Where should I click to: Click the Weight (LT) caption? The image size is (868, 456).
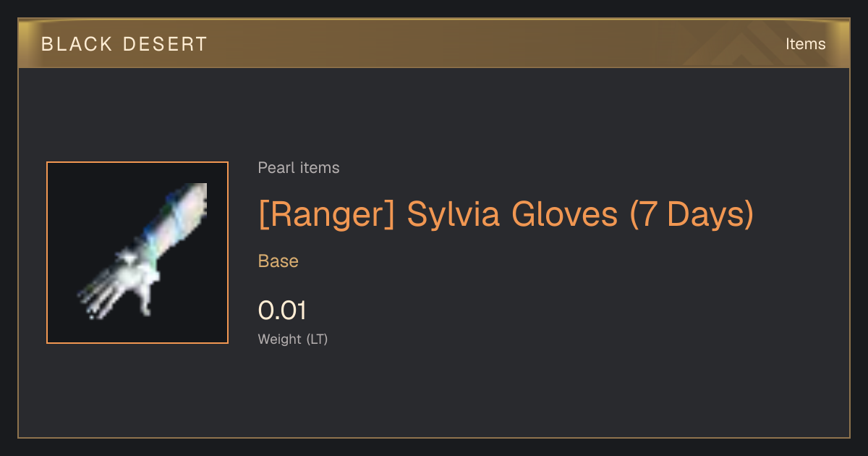(x=293, y=339)
